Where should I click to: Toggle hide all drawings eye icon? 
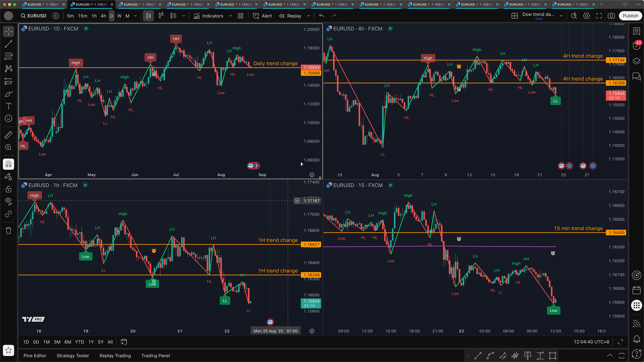tap(9, 201)
